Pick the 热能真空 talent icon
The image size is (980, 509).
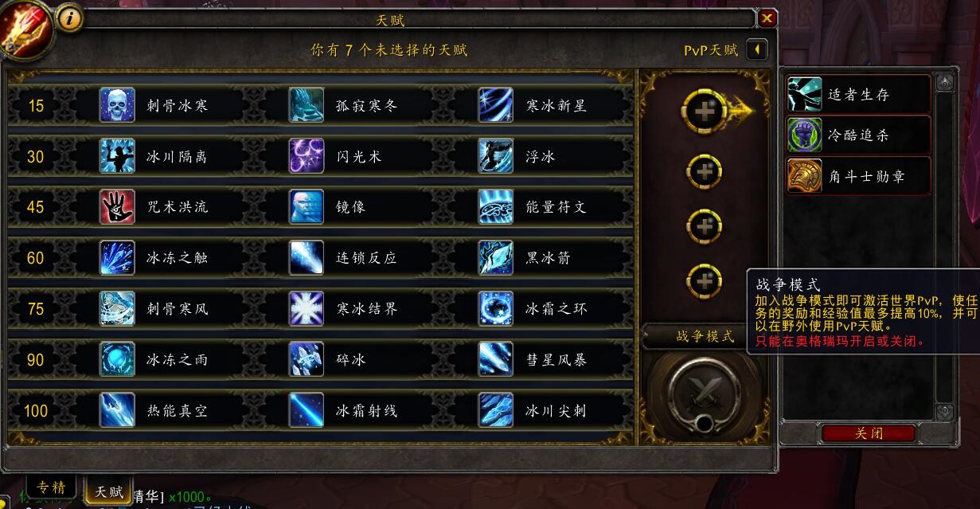(117, 410)
